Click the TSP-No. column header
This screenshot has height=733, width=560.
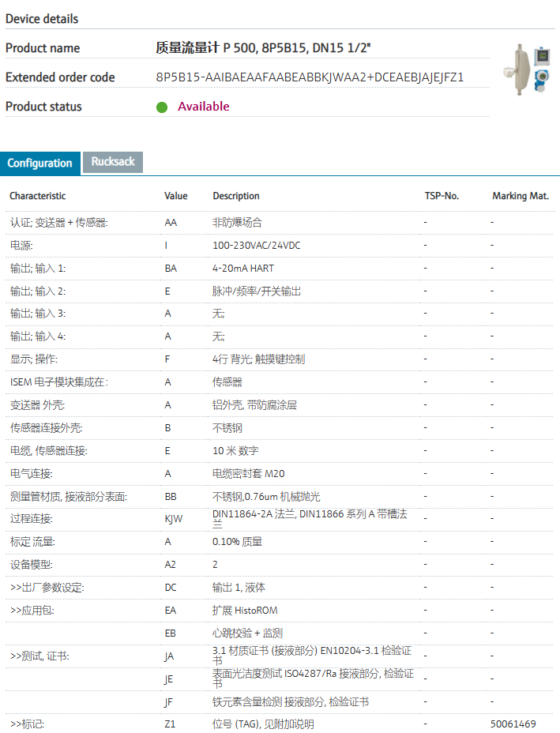tap(441, 196)
